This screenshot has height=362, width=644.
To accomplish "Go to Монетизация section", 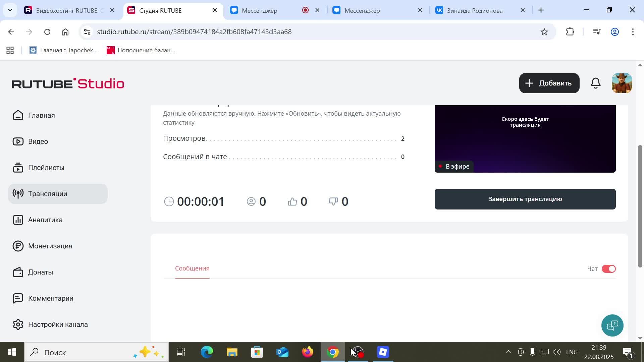I will click(x=50, y=246).
